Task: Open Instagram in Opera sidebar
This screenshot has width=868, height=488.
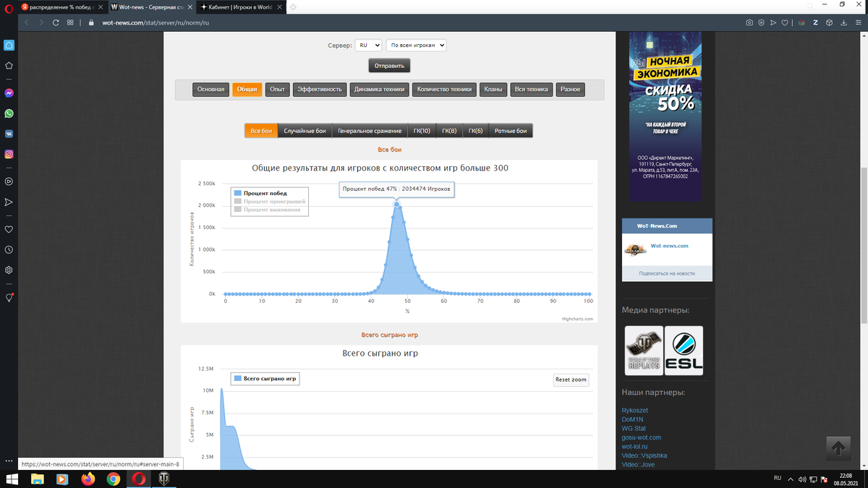Action: pyautogui.click(x=9, y=154)
